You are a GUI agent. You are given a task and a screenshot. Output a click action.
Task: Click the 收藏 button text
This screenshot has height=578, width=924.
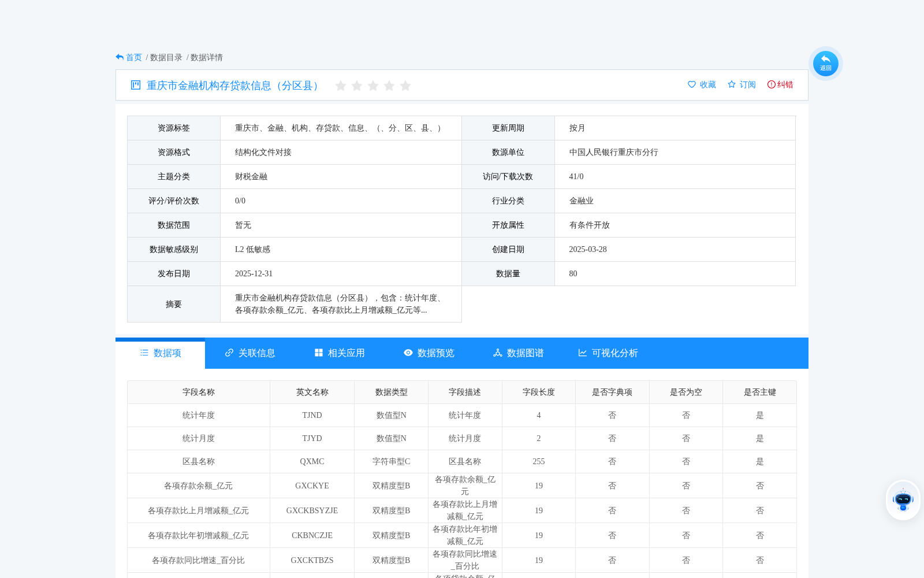point(708,84)
